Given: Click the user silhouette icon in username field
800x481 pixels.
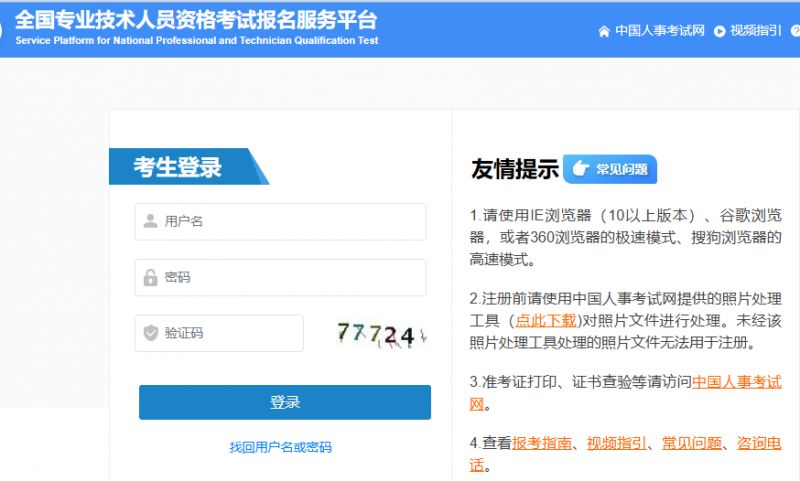Looking at the screenshot, I should coord(151,221).
